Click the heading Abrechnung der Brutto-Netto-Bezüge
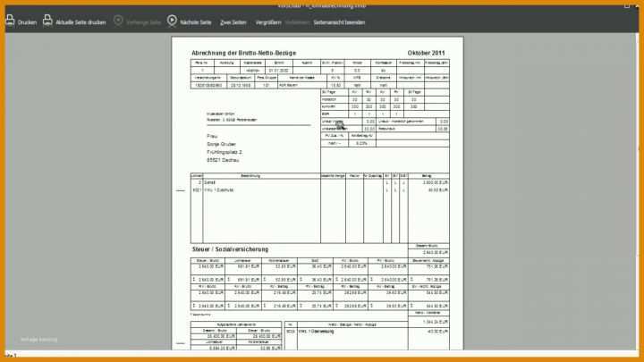Image resolution: width=644 pixels, height=362 pixels. pyautogui.click(x=243, y=53)
